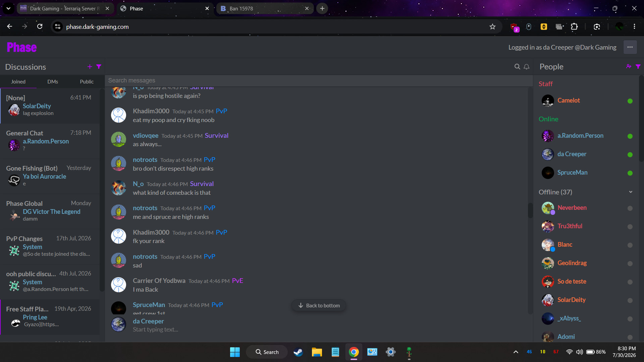The width and height of the screenshot is (644, 362).
Task: Click Carrier Of Yodbwa username
Action: point(159,281)
